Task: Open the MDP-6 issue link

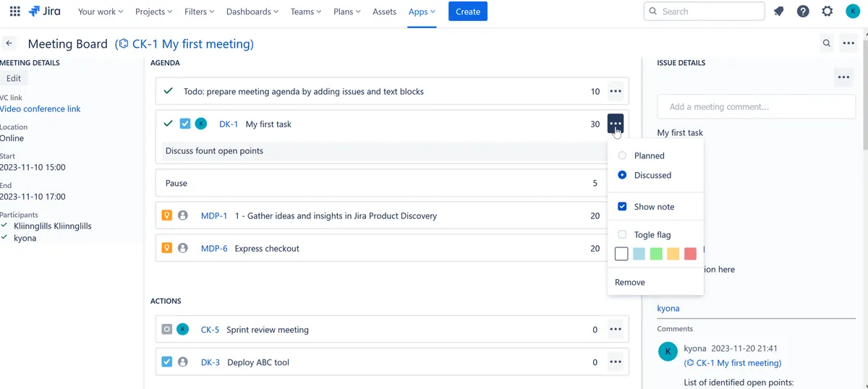Action: pos(214,248)
